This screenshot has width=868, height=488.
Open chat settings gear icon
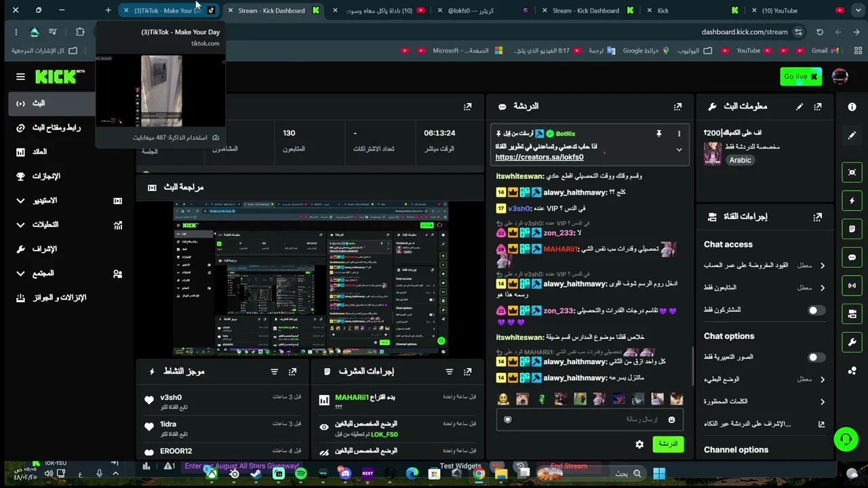click(x=639, y=445)
